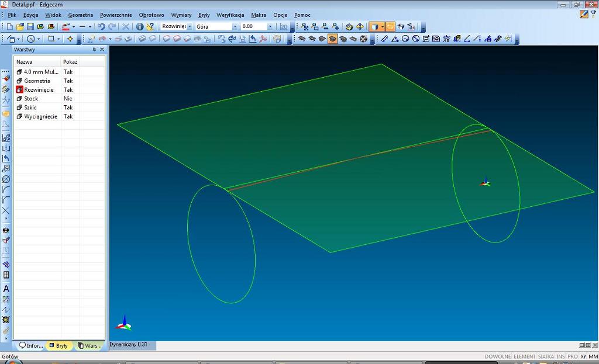Save the part with the floppy disk icon
Viewport: 599px width, 364px height.
coord(30,27)
